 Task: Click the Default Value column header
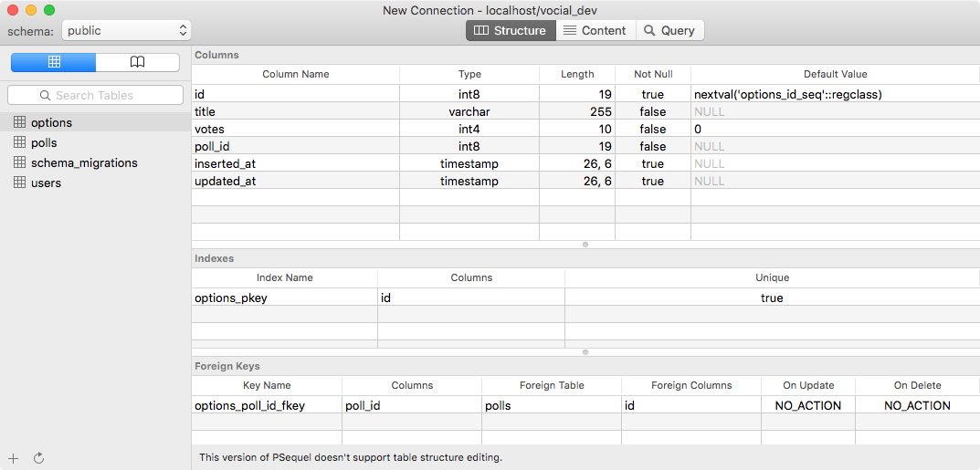tap(835, 74)
